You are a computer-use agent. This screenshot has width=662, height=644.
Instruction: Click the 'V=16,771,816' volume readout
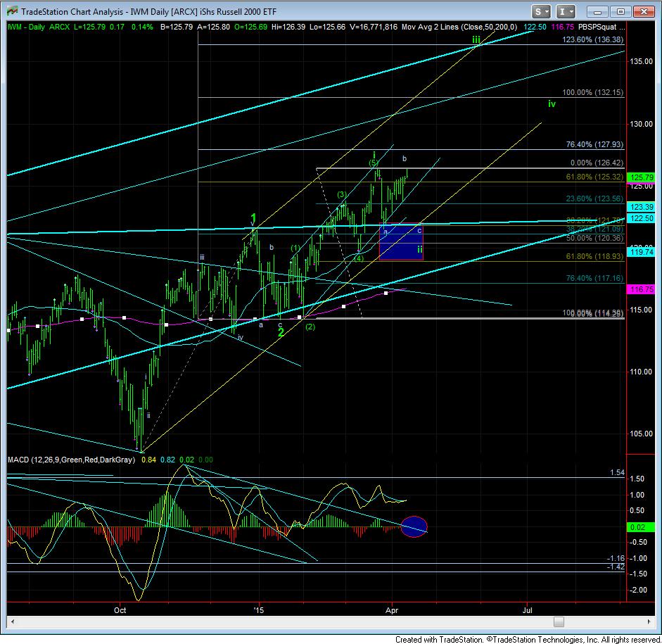[374, 27]
